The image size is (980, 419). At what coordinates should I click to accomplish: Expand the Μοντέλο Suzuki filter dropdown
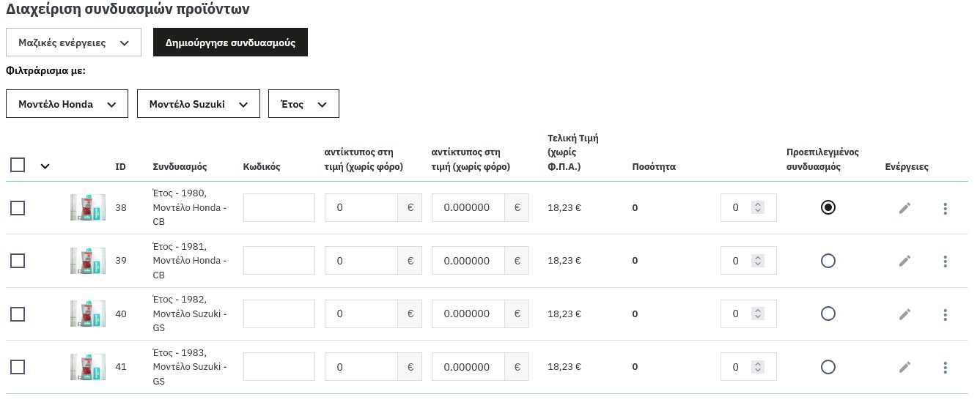pyautogui.click(x=198, y=104)
